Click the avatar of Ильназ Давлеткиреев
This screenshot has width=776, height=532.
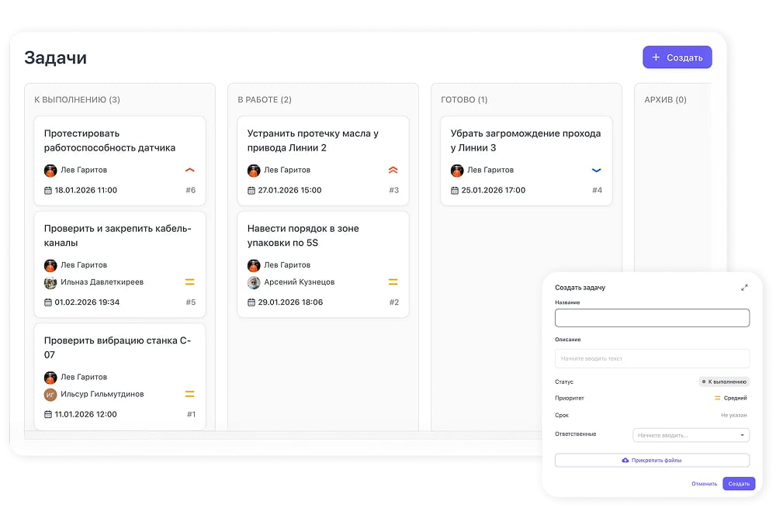click(x=50, y=282)
